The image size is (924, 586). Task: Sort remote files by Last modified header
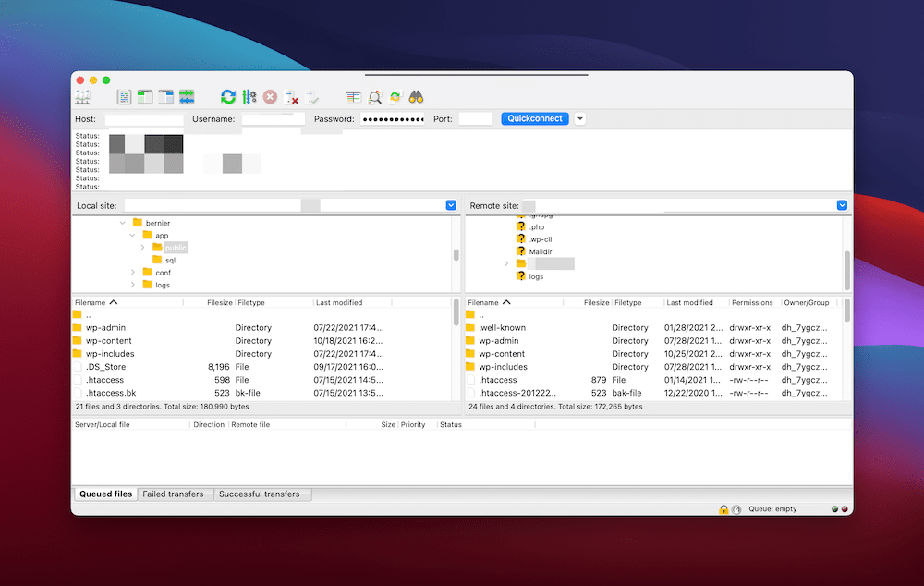click(696, 302)
